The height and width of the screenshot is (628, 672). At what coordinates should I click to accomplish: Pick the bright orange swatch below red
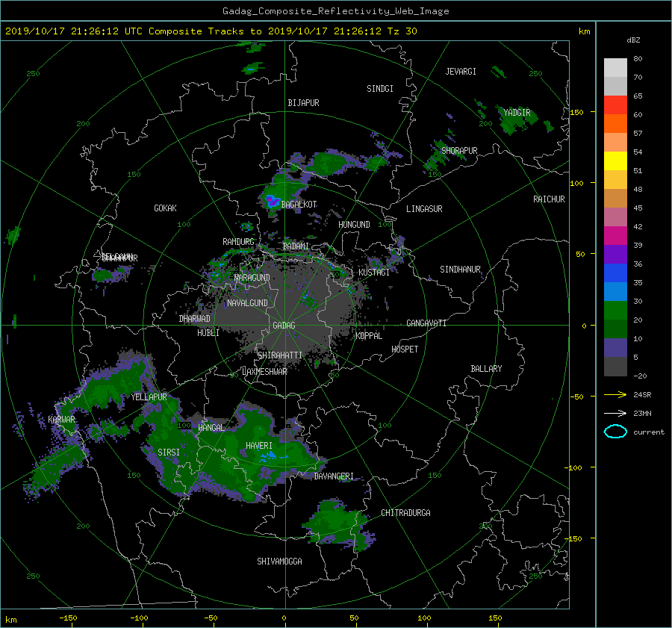[x=615, y=123]
